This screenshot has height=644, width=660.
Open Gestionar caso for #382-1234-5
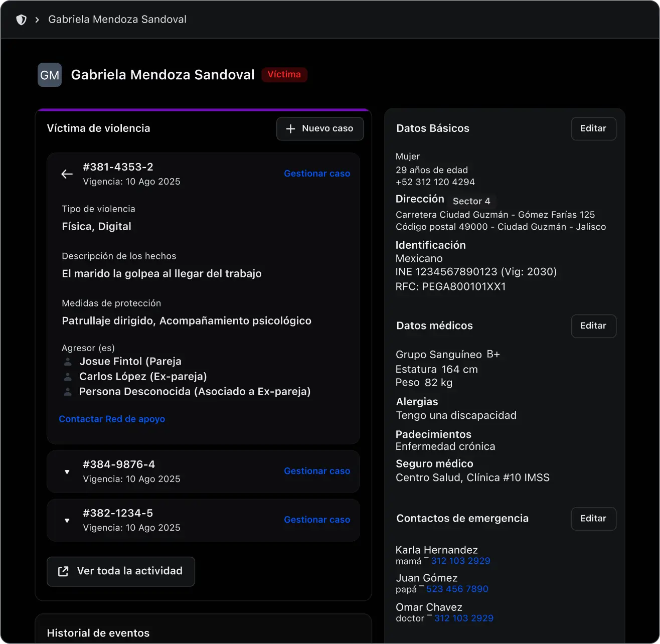[317, 520]
